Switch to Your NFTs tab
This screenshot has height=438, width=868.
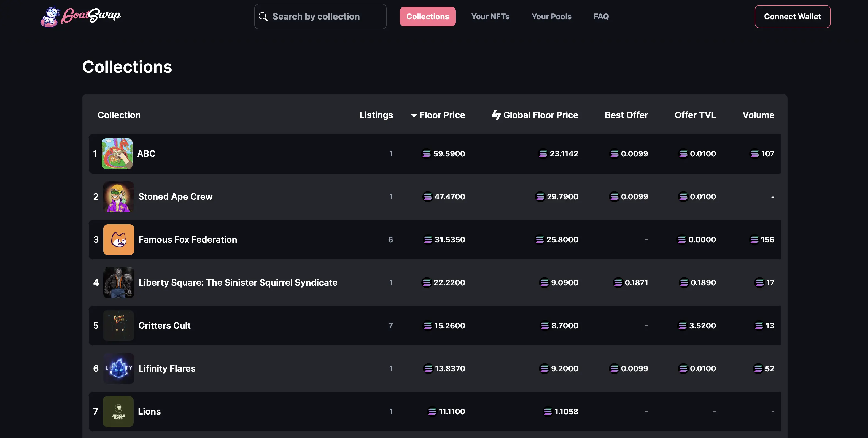click(x=490, y=17)
